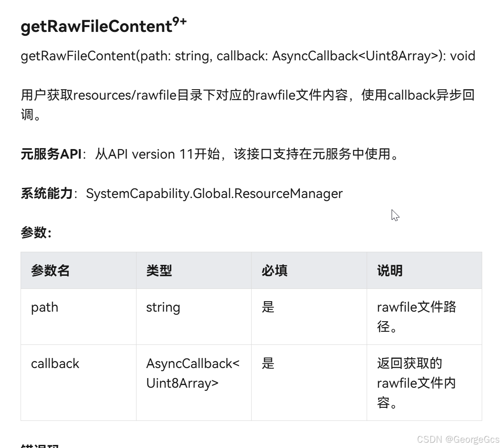Click the CSDN @GeorgeGcs watermark

(458, 439)
